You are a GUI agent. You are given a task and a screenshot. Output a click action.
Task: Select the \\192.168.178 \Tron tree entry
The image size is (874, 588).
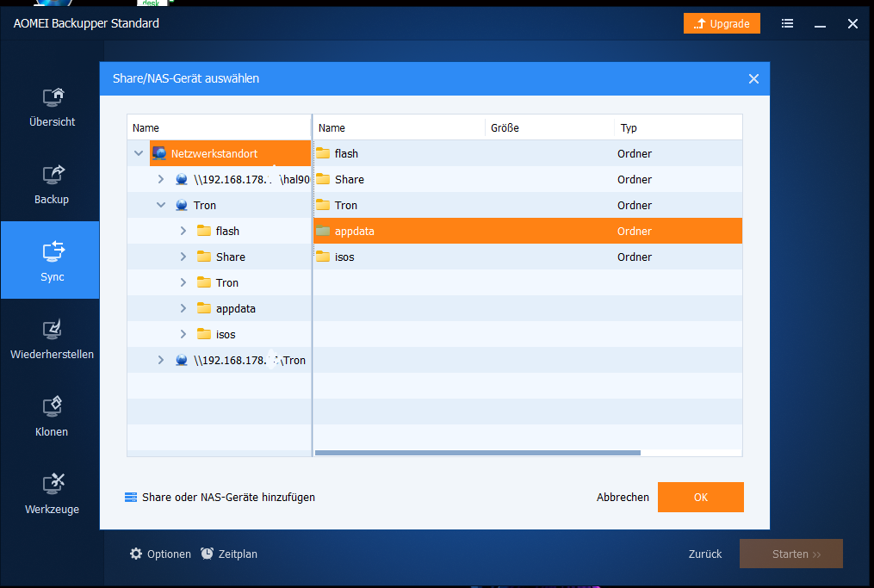tap(250, 361)
